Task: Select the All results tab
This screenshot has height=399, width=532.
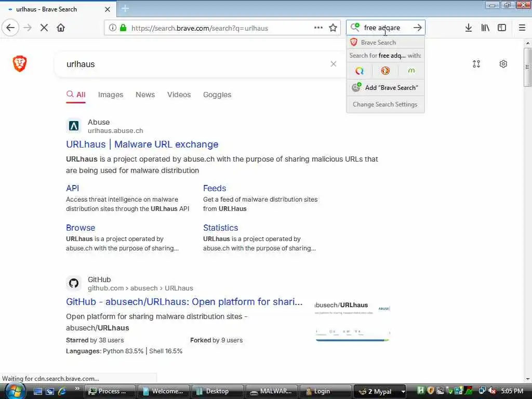Action: point(76,95)
